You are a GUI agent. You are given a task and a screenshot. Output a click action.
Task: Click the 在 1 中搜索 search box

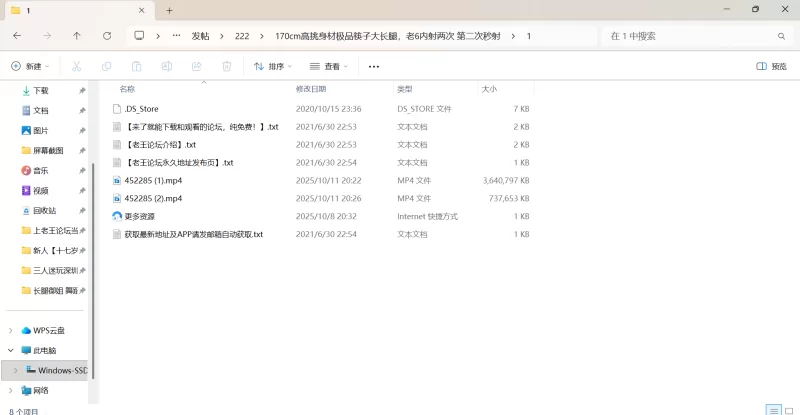[x=690, y=35]
